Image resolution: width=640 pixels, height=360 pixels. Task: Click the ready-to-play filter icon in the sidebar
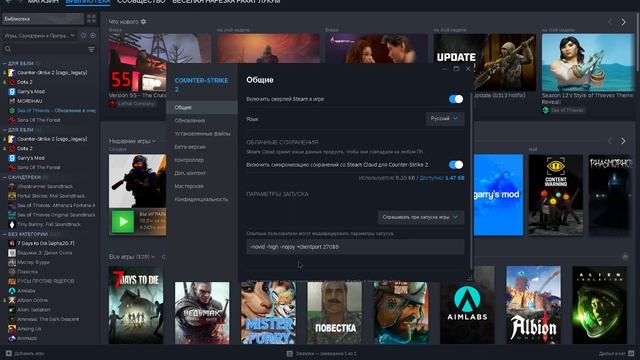click(93, 36)
